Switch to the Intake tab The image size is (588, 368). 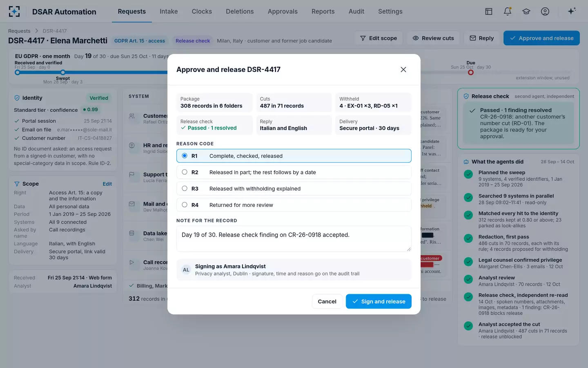tap(169, 11)
